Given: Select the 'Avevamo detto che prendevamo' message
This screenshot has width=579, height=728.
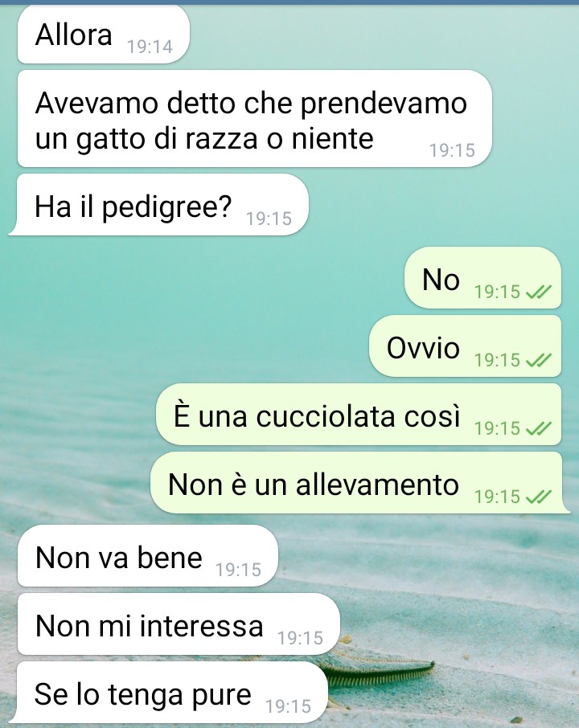Looking at the screenshot, I should pyautogui.click(x=255, y=119).
